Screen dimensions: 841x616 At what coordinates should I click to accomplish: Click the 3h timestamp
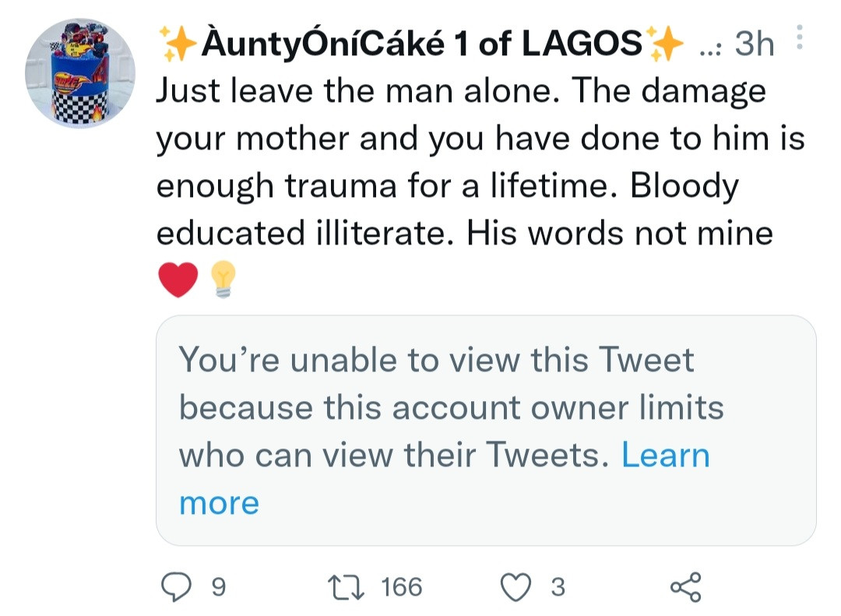(x=755, y=45)
